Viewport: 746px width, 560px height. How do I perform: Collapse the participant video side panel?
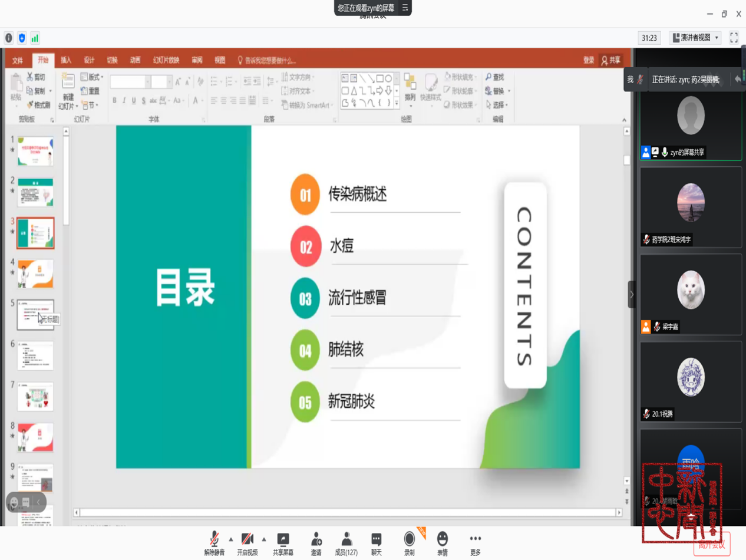pos(631,294)
